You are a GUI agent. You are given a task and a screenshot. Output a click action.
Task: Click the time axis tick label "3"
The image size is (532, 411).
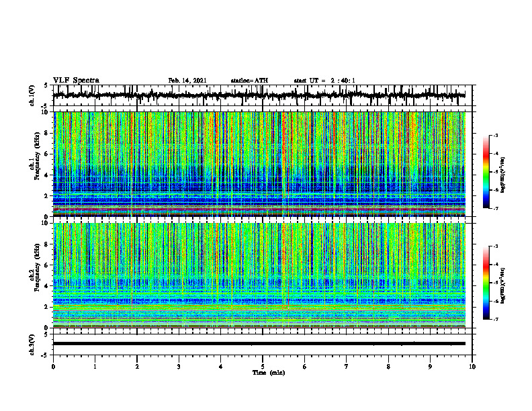[179, 367]
